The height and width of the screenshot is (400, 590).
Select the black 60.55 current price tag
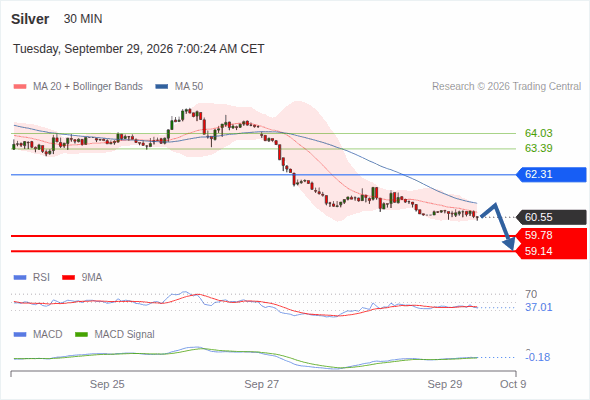(x=552, y=217)
